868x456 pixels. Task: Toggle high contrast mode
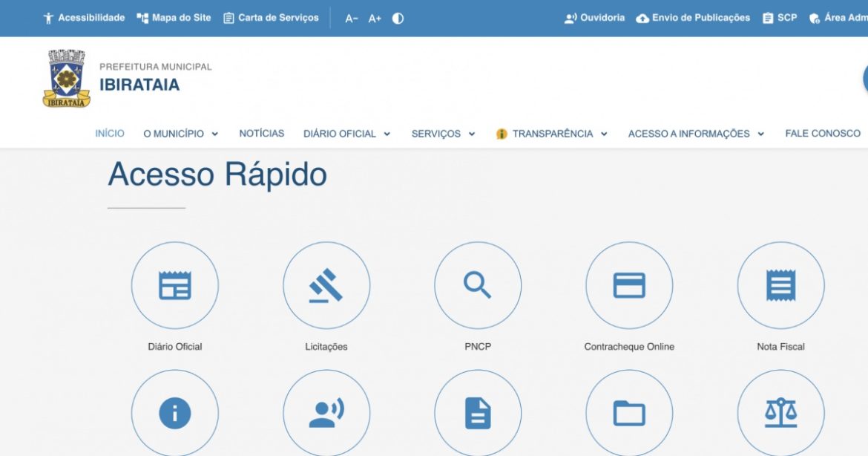[398, 19]
